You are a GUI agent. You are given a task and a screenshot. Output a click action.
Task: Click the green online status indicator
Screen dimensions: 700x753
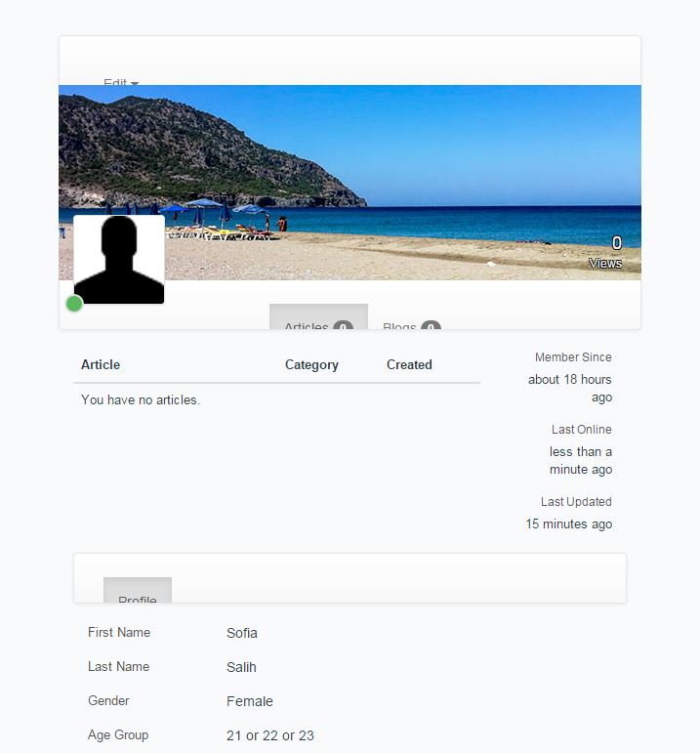click(74, 304)
